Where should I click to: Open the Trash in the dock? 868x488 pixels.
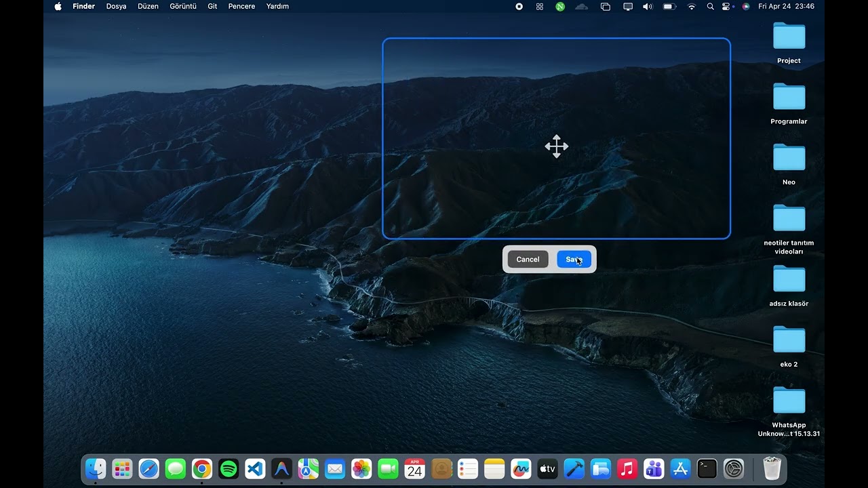tap(772, 468)
